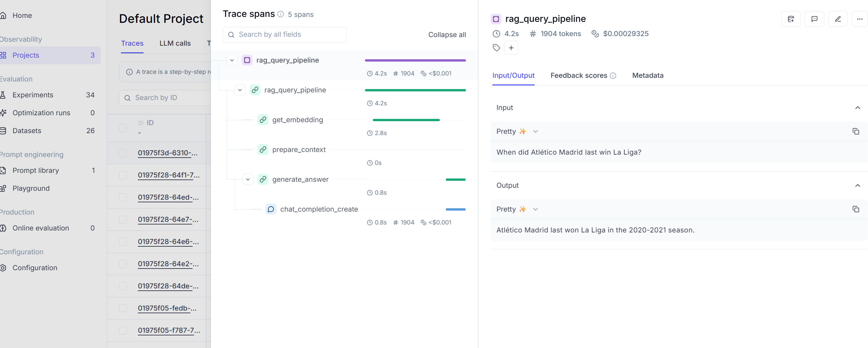Image resolution: width=868 pixels, height=348 pixels.
Task: Click the Add to dataset icon button
Action: (790, 19)
